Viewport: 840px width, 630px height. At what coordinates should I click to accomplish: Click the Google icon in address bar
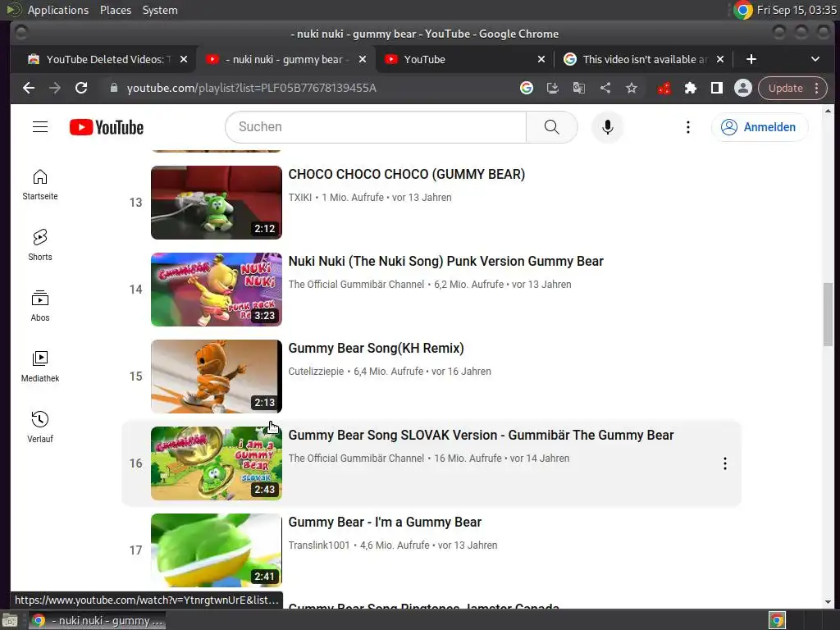(x=527, y=88)
